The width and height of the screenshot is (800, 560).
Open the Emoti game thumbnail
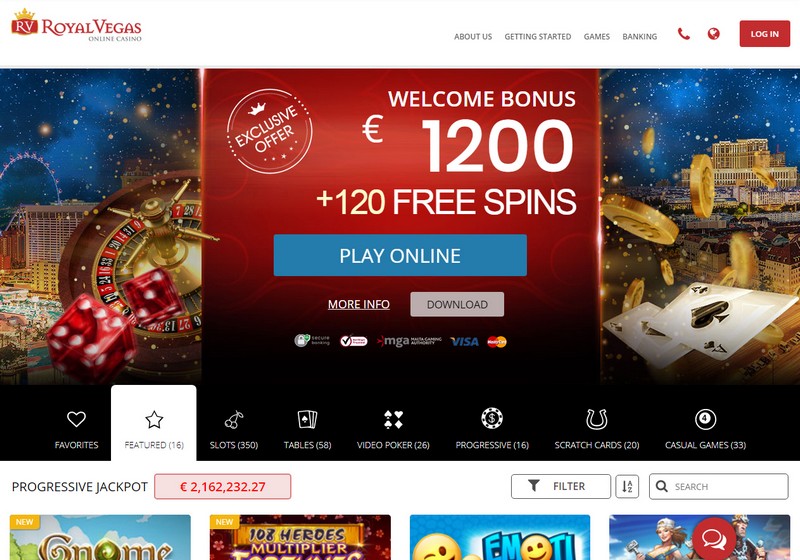click(500, 537)
